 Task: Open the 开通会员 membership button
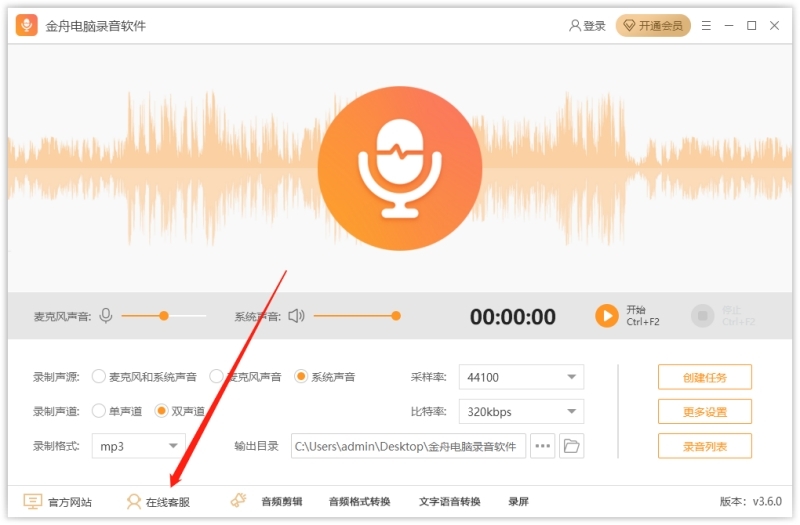tap(653, 26)
